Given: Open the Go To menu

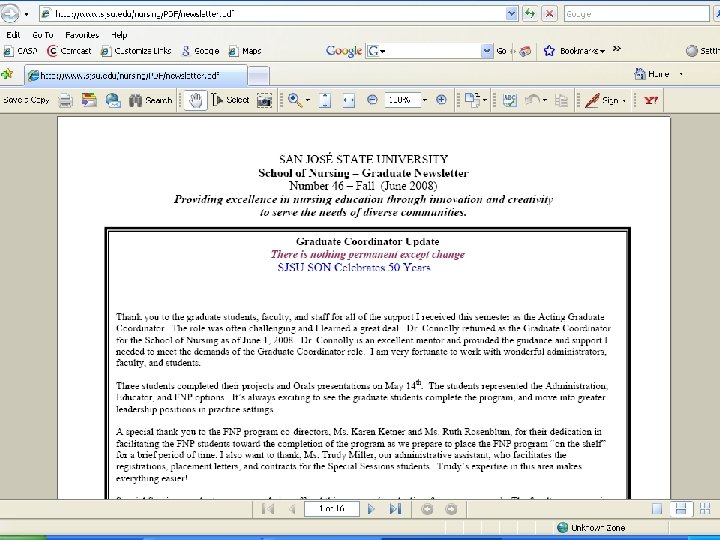Looking at the screenshot, I should coord(43,35).
